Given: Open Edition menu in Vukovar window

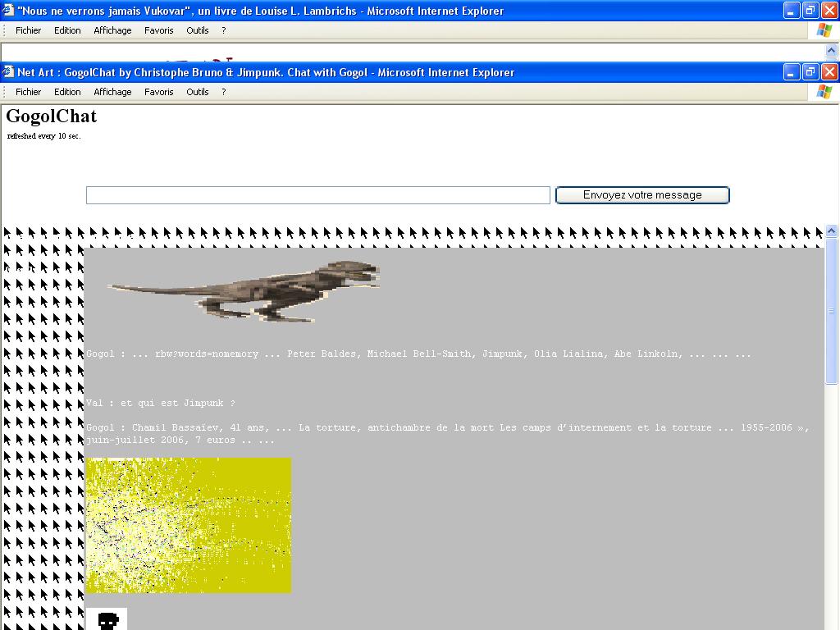Looking at the screenshot, I should pyautogui.click(x=67, y=30).
